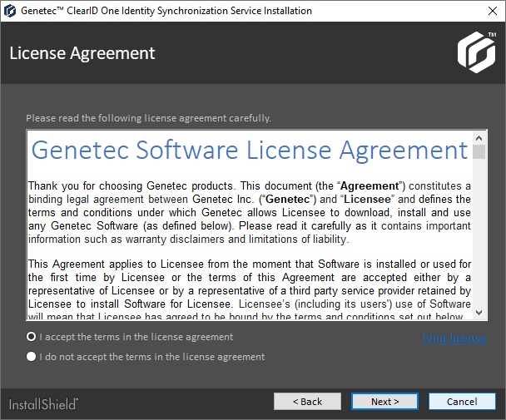Select "I do not accept the terms" option
Viewport: 506px width, 420px height.
(x=32, y=357)
